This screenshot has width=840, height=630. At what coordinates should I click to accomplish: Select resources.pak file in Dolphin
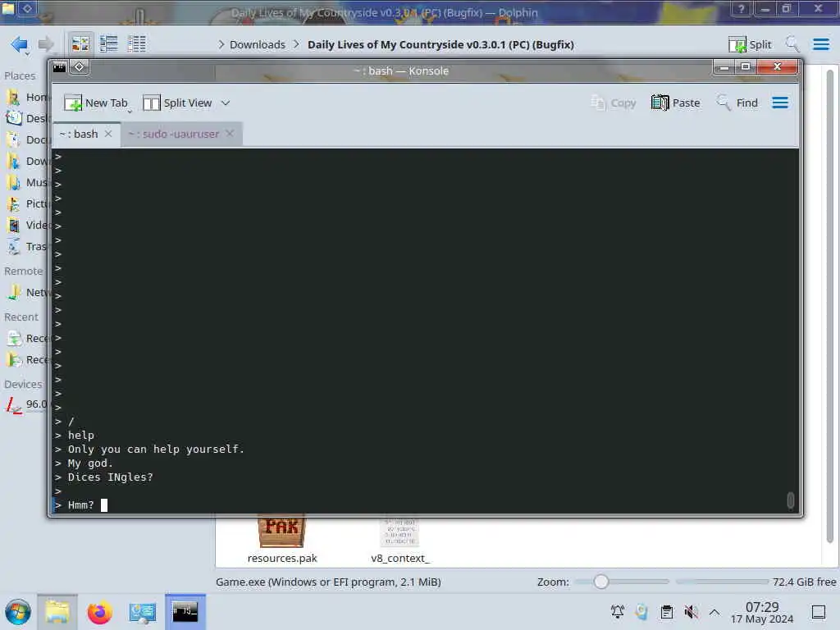[282, 539]
